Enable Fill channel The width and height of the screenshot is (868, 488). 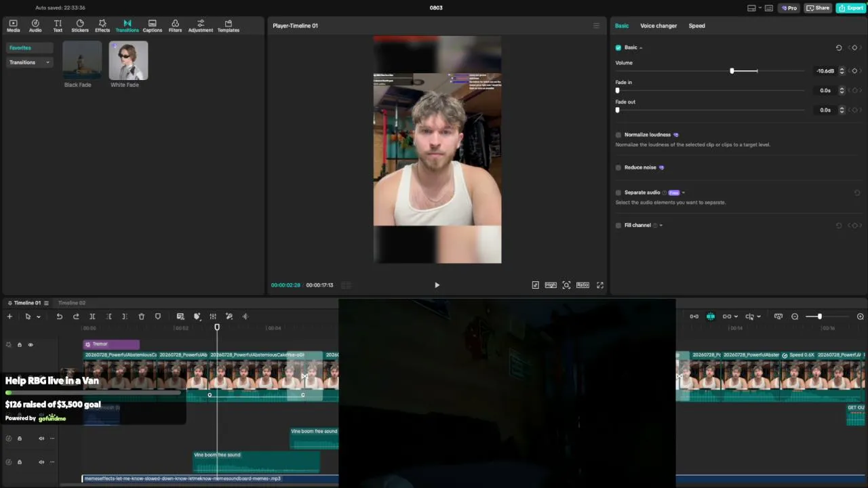coord(618,225)
